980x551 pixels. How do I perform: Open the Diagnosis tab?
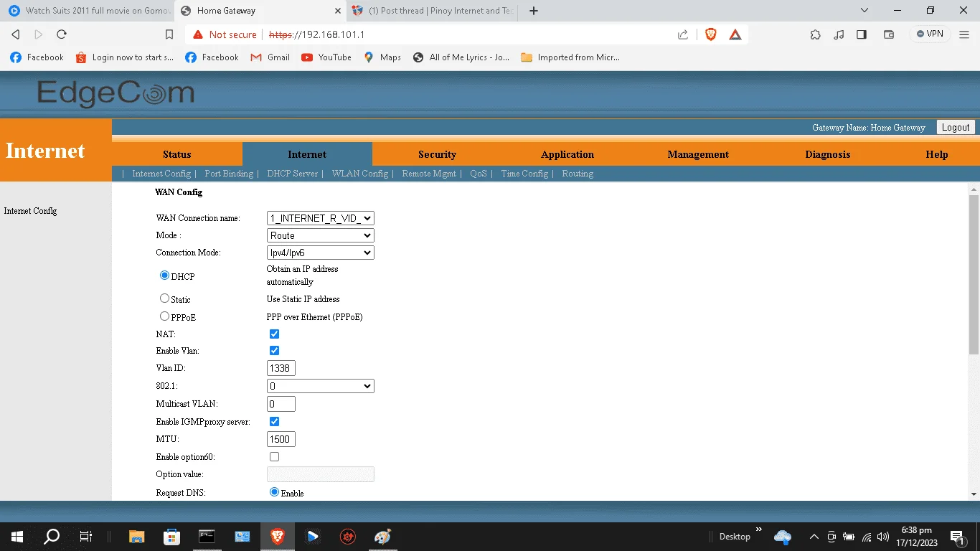[x=828, y=154]
